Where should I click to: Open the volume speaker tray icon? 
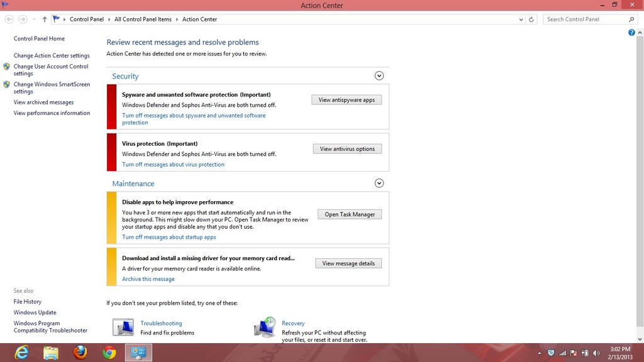[596, 353]
